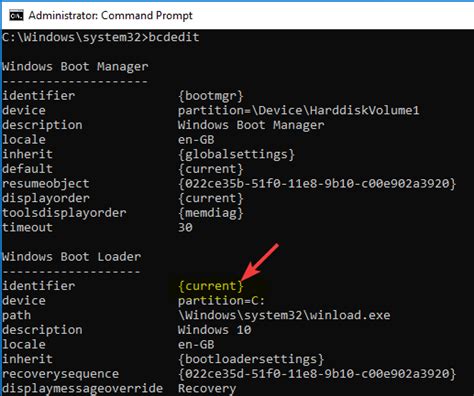Click the red arrow annotation

(260, 262)
